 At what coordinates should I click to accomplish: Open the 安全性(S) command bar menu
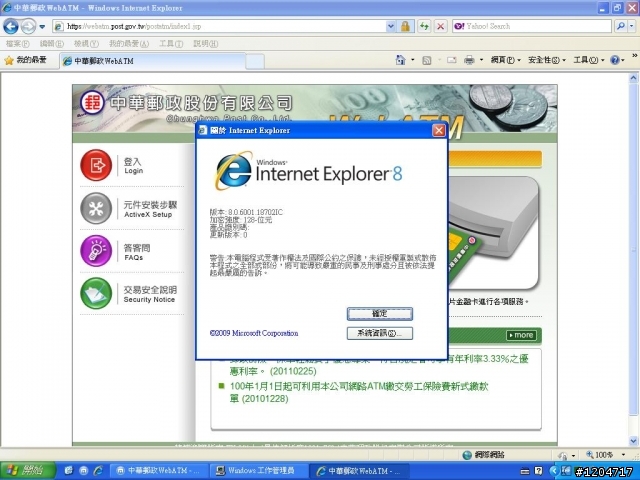[547, 60]
